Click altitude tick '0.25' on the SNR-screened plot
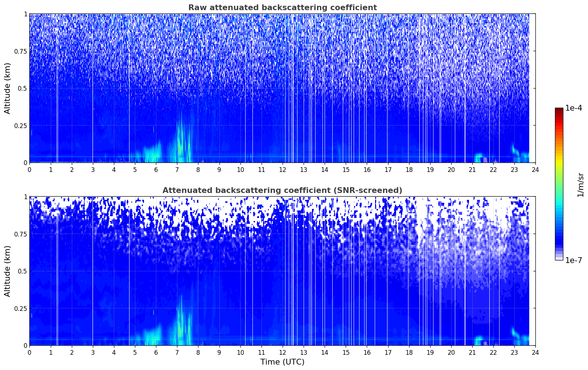Screen dimensions: 588x370 tap(21, 308)
